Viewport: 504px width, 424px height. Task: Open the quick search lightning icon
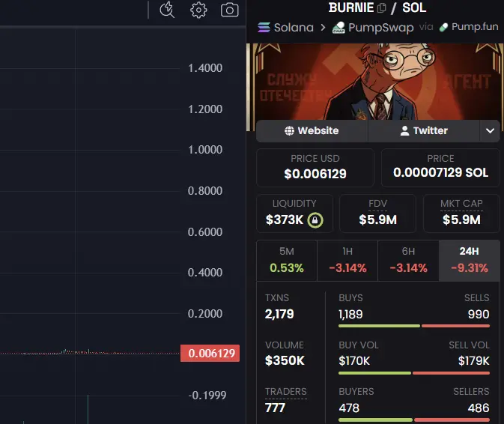click(x=167, y=10)
